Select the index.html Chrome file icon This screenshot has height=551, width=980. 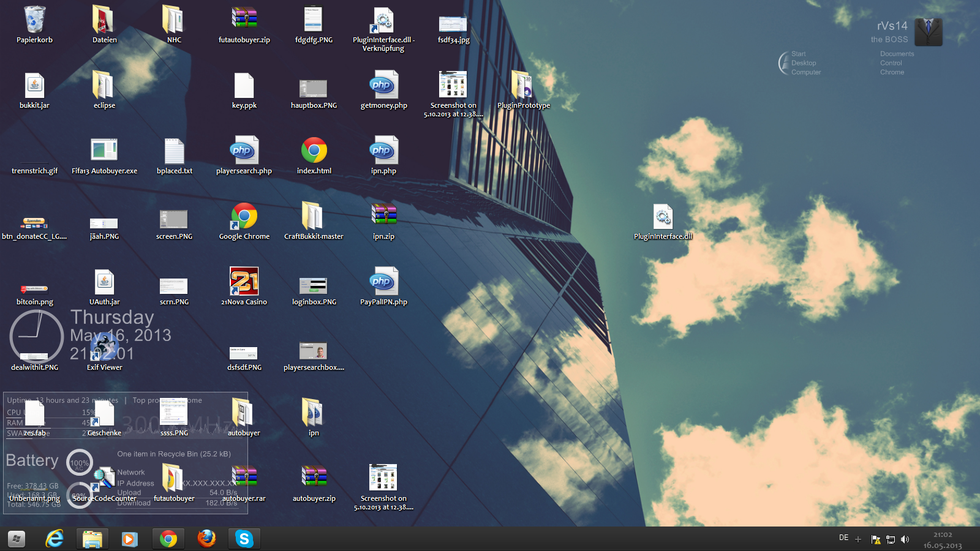pos(314,151)
